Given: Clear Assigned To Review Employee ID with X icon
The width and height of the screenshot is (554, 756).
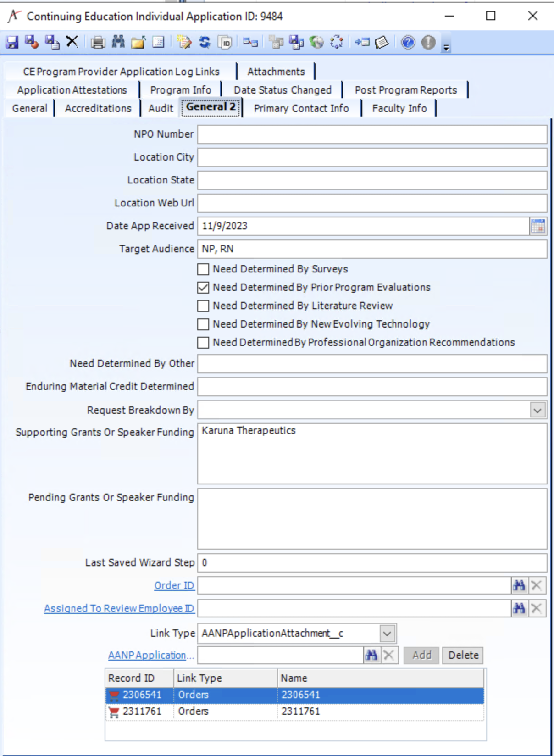Looking at the screenshot, I should tap(537, 608).
